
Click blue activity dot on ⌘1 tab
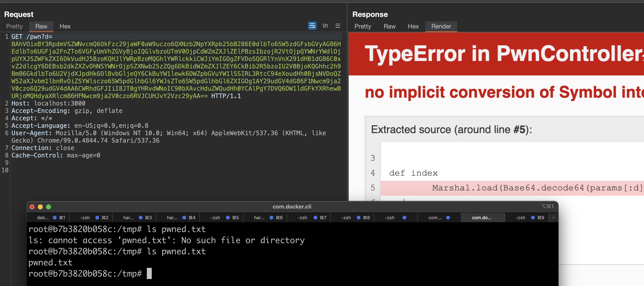55,218
